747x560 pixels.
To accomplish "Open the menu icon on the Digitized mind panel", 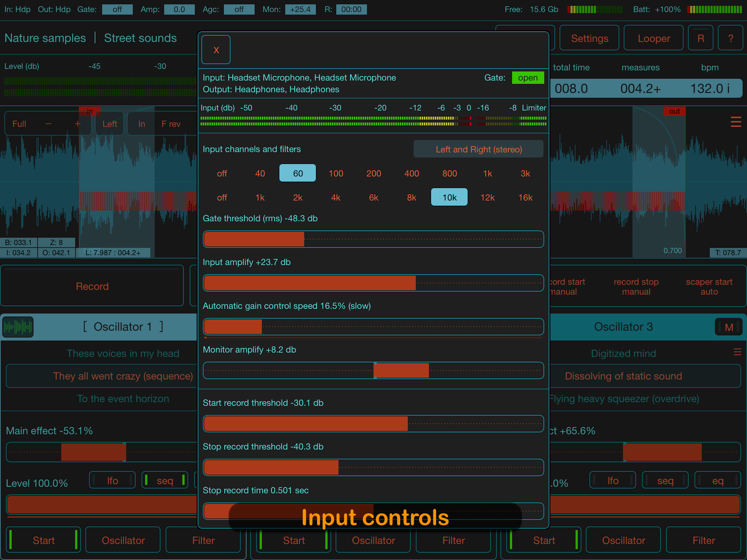I will (x=737, y=352).
